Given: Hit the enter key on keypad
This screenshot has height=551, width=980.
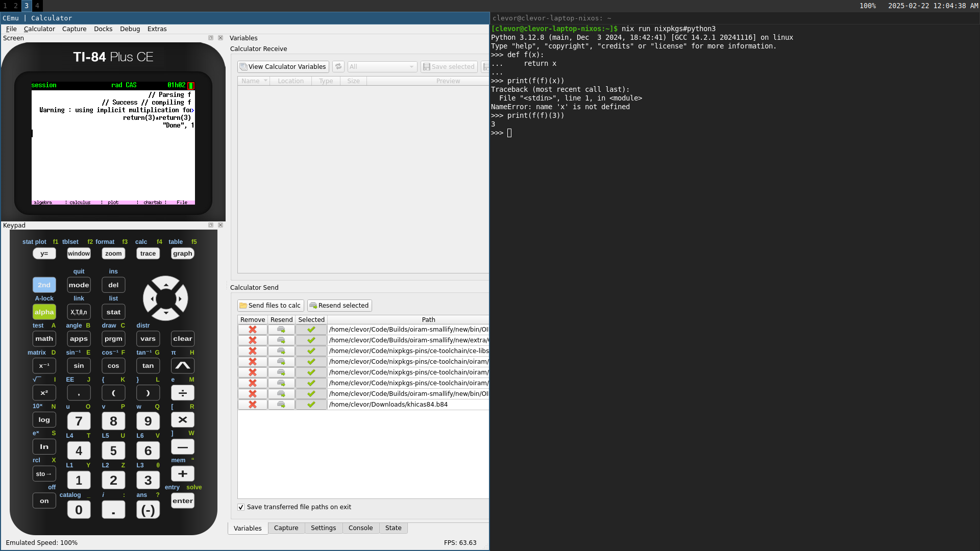Looking at the screenshot, I should click(183, 501).
